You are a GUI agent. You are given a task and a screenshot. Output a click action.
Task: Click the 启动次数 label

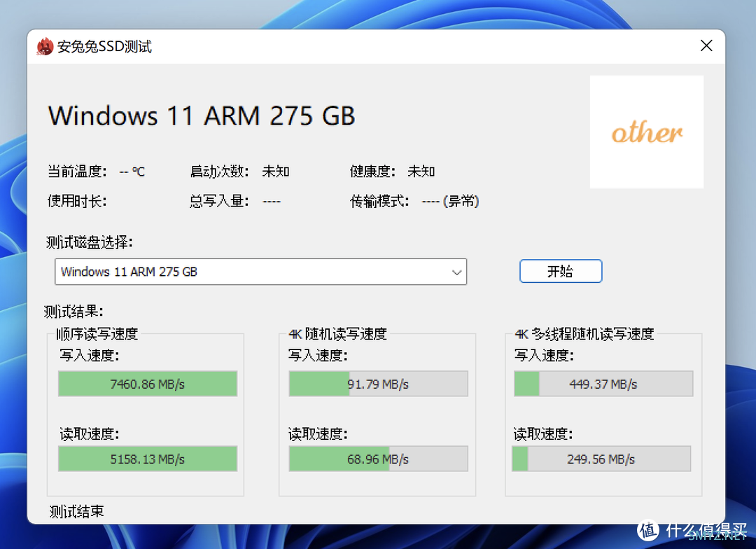[219, 172]
